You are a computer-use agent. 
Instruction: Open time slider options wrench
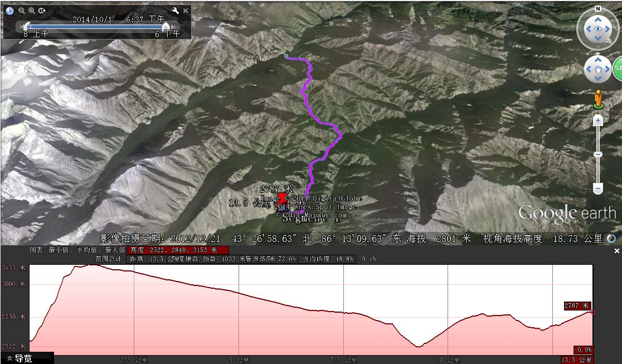coord(176,11)
